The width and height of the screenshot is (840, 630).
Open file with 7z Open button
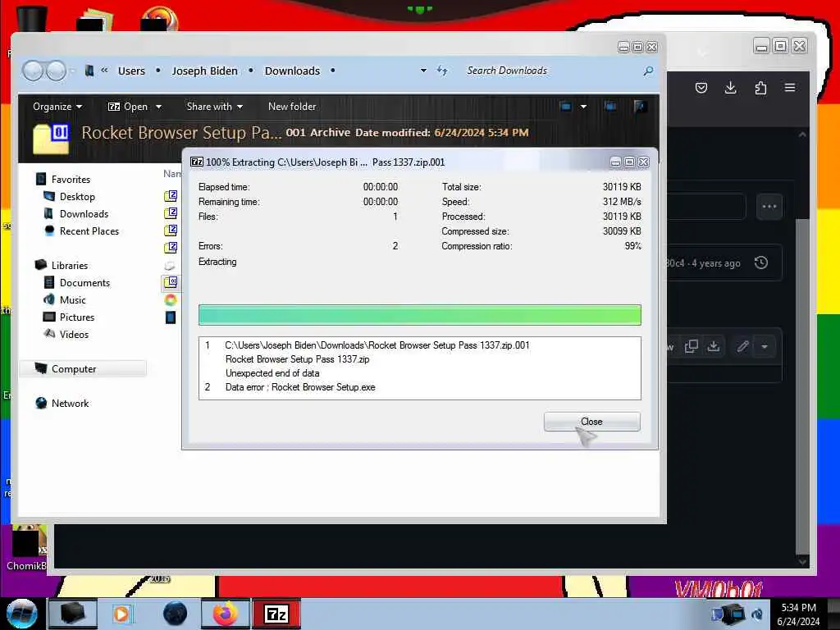point(128,107)
